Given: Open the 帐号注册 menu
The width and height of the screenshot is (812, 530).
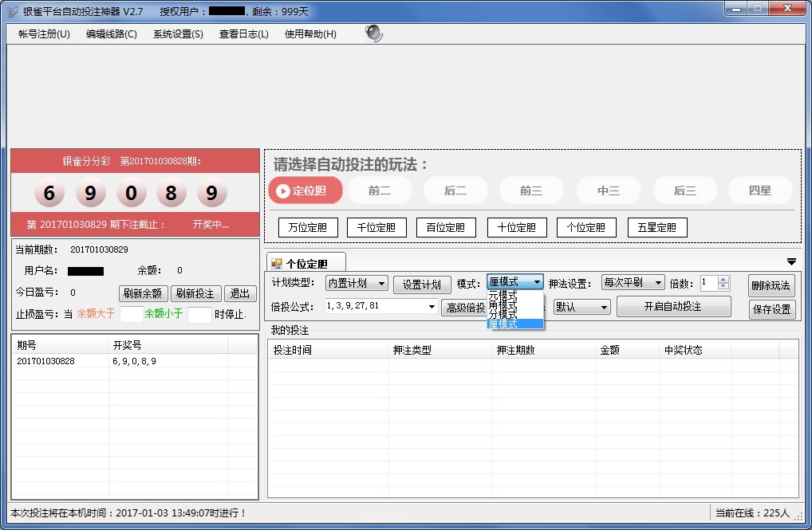Looking at the screenshot, I should point(44,34).
